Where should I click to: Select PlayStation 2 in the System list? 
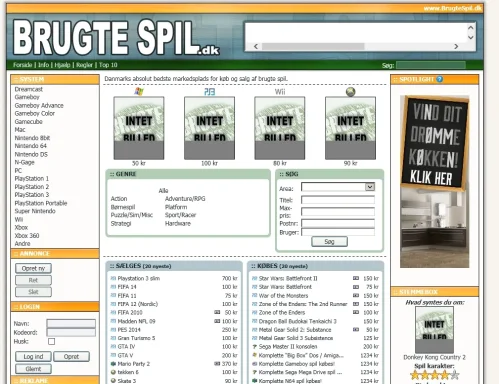(32, 187)
